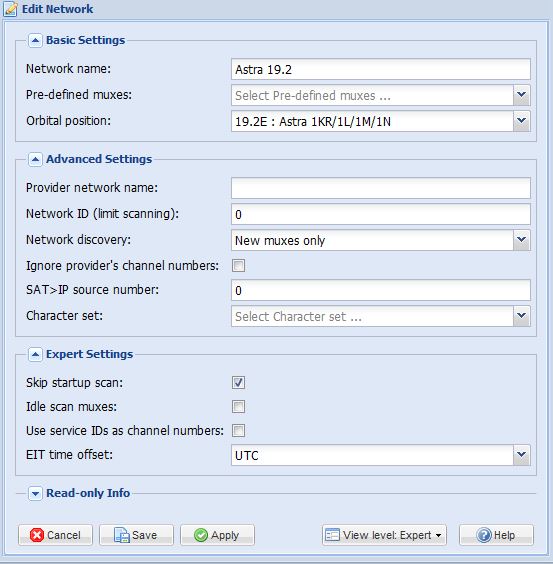Image resolution: width=553 pixels, height=564 pixels.
Task: Expand the Read-only Info section
Action: click(x=35, y=494)
